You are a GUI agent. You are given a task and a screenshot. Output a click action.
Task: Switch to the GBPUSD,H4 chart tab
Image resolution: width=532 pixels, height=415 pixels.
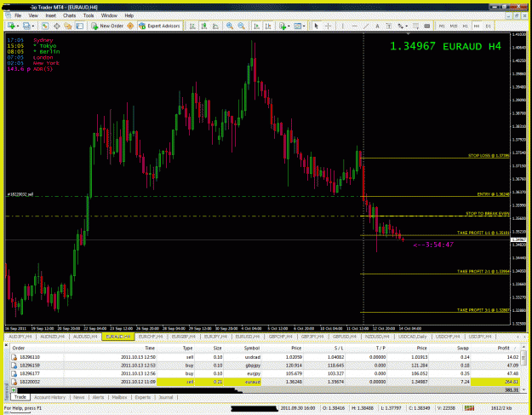[x=345, y=337]
